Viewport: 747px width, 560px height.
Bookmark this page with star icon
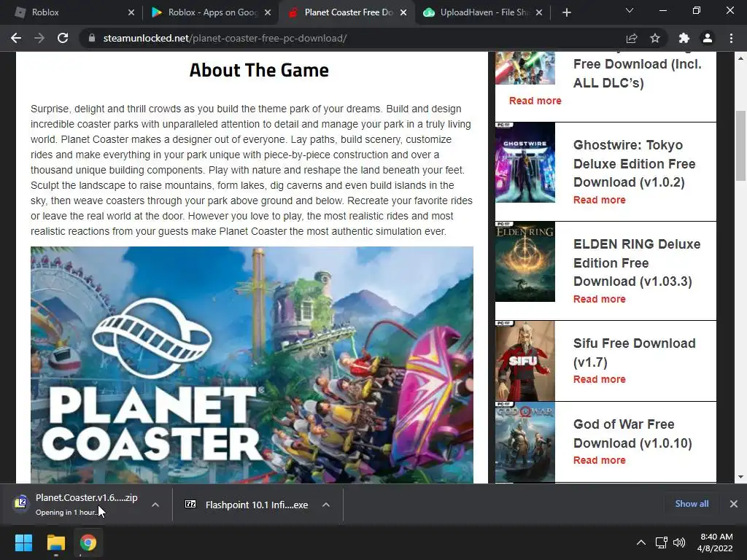[655, 38]
